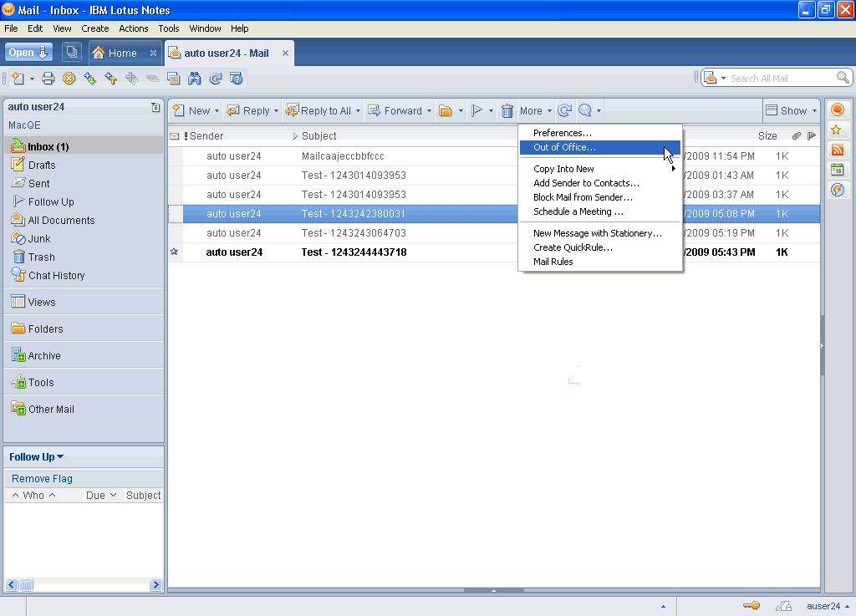
Task: Expand the Copy Into New submenu
Action: (563, 169)
